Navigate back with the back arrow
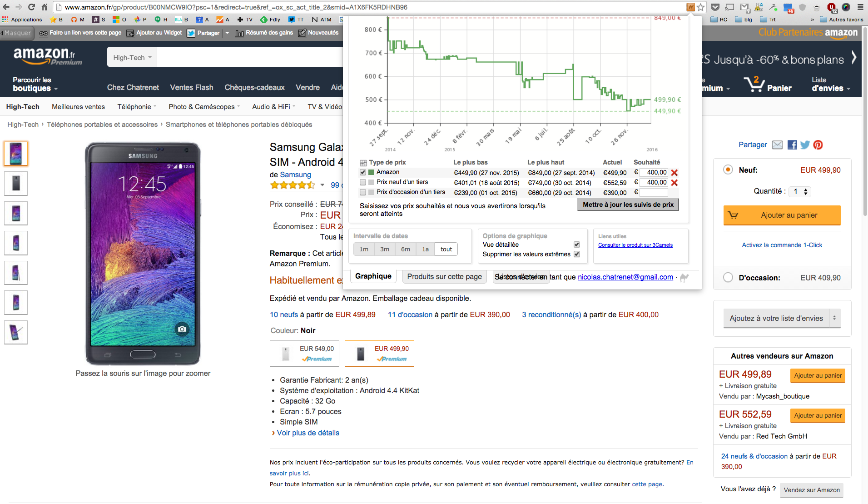The width and height of the screenshot is (868, 504). click(6, 7)
